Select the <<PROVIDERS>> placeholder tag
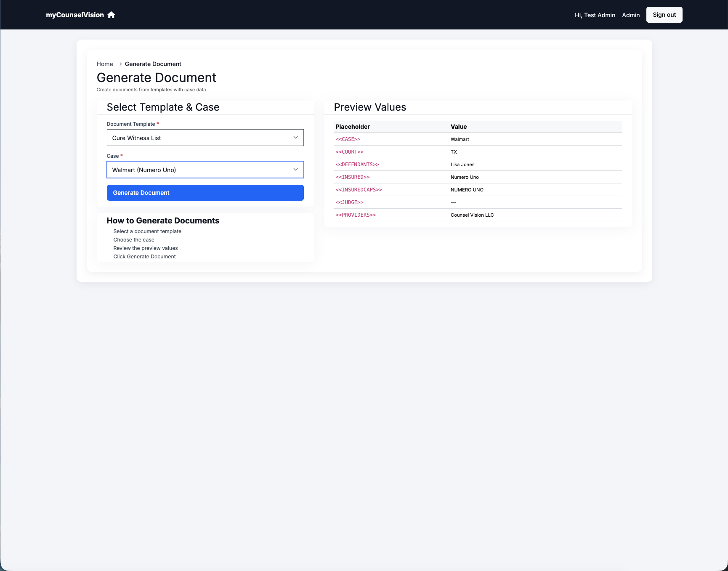 (356, 215)
